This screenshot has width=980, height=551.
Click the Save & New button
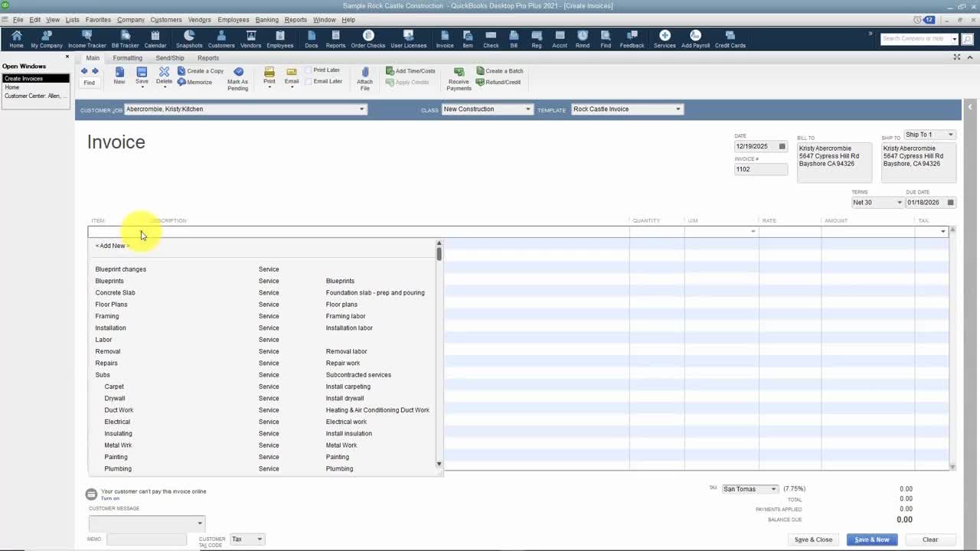(872, 540)
